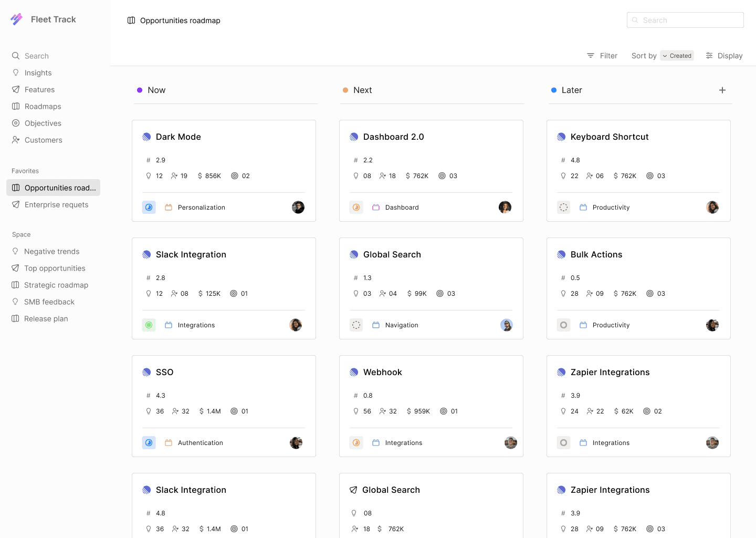
Task: Open Insights in the sidebar
Action: [32, 73]
